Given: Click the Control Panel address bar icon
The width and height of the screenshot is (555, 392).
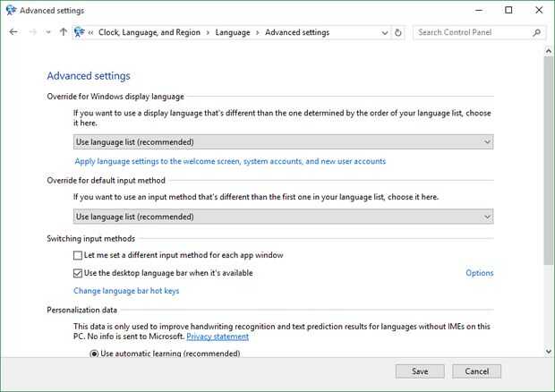Looking at the screenshot, I should click(80, 32).
